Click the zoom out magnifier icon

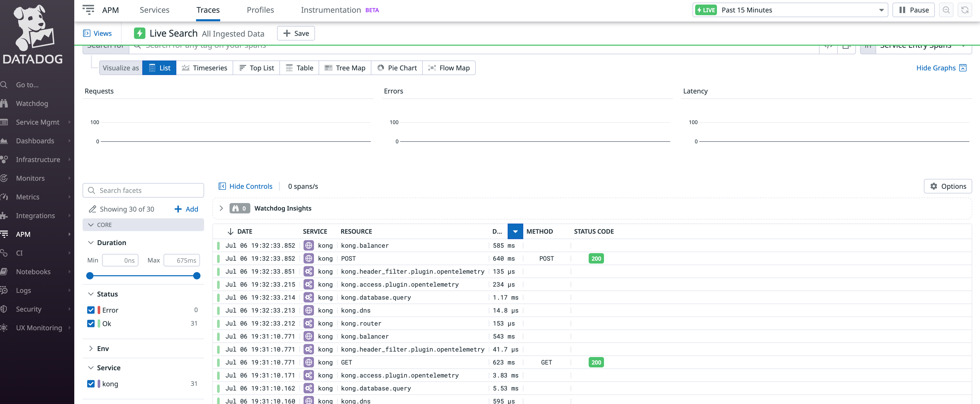click(946, 10)
